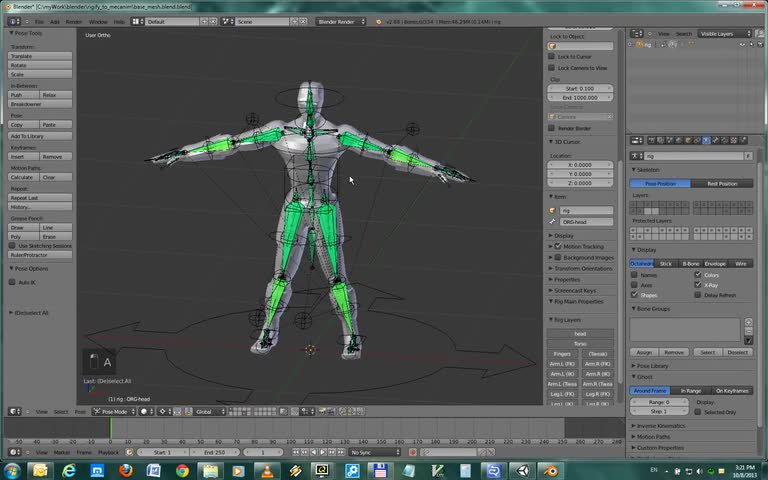Toggle the X-Ray display checkbox
This screenshot has height=480, width=768.
point(697,285)
